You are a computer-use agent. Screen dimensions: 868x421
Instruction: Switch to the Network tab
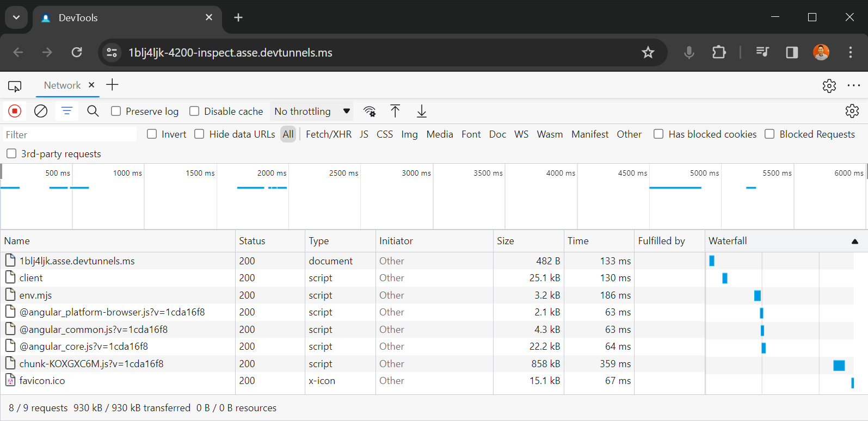pyautogui.click(x=62, y=85)
